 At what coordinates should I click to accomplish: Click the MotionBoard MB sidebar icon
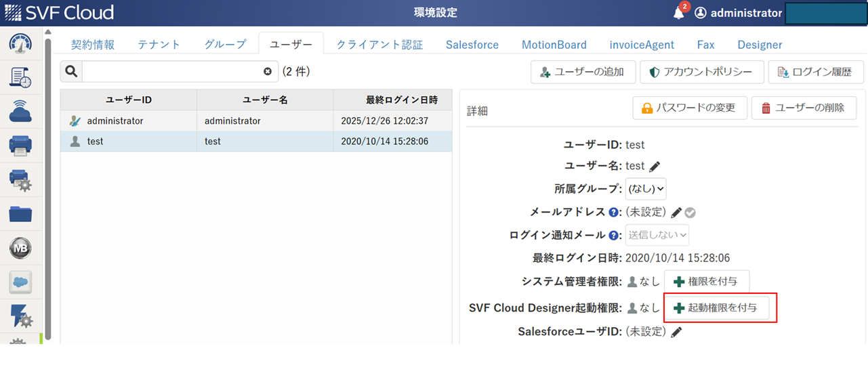(20, 249)
